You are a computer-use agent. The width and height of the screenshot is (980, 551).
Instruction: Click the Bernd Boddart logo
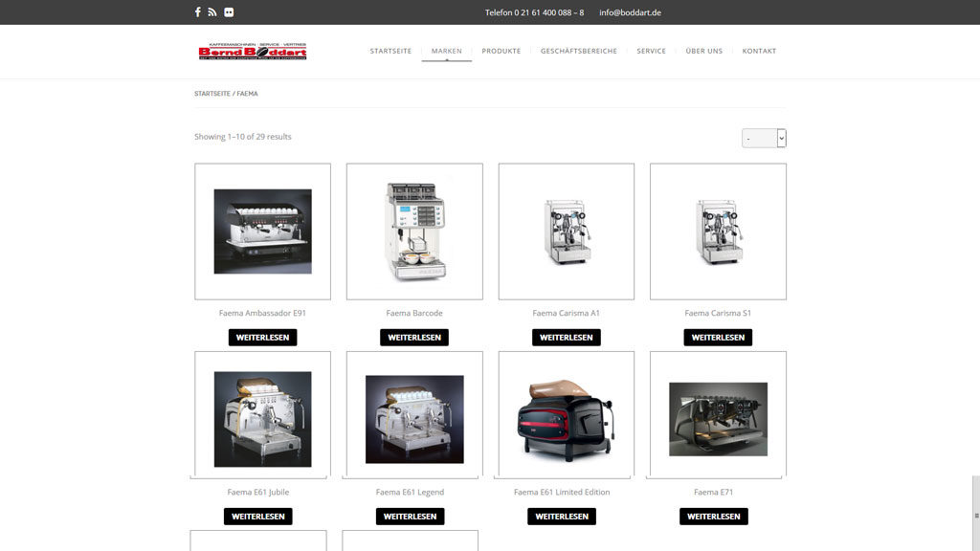[x=253, y=52]
